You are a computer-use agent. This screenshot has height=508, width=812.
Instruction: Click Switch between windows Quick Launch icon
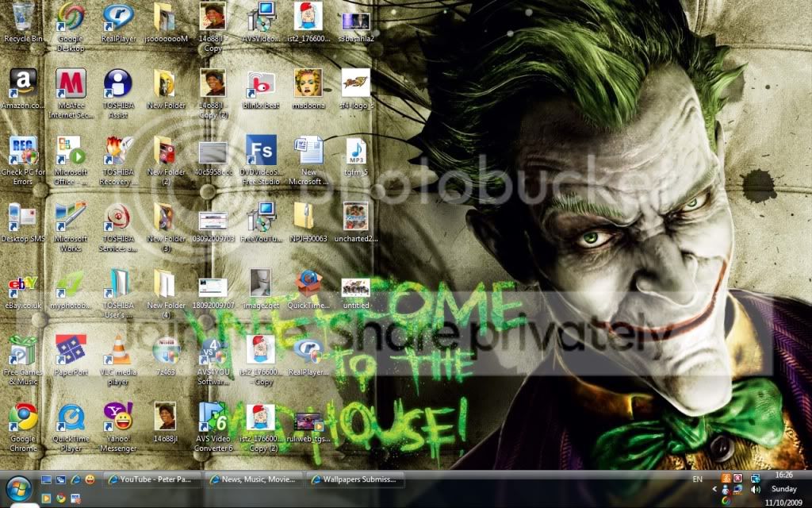click(x=60, y=479)
